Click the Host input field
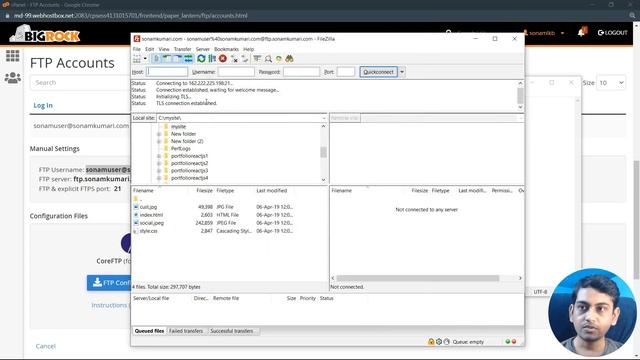The image size is (640, 360). click(x=167, y=72)
